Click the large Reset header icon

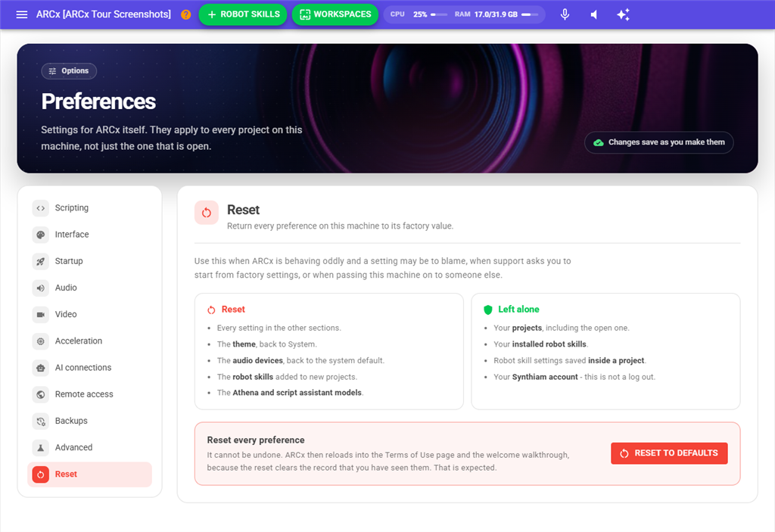coord(207,213)
